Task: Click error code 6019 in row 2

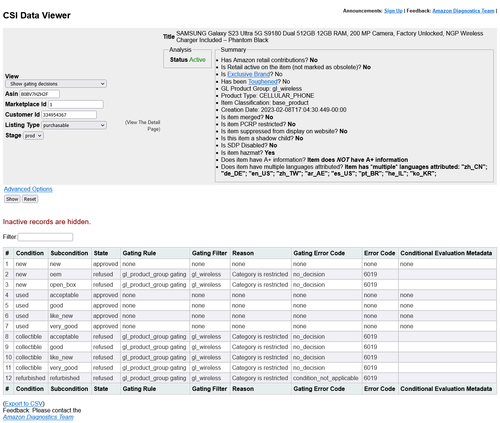Action: click(x=380, y=274)
